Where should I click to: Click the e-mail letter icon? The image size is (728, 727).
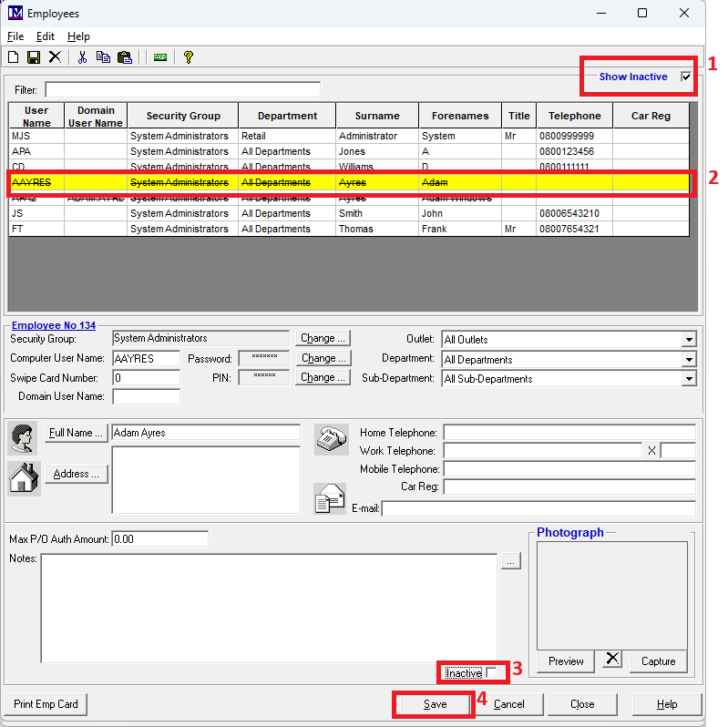pyautogui.click(x=330, y=498)
